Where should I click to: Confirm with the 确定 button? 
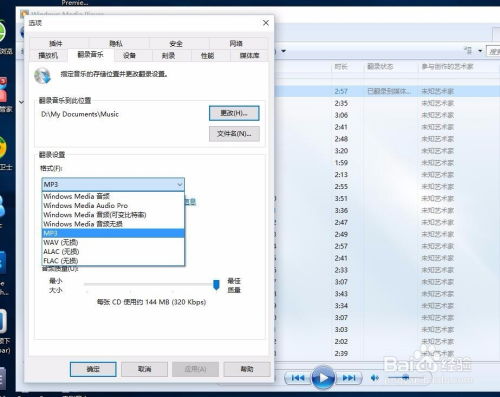pos(93,369)
